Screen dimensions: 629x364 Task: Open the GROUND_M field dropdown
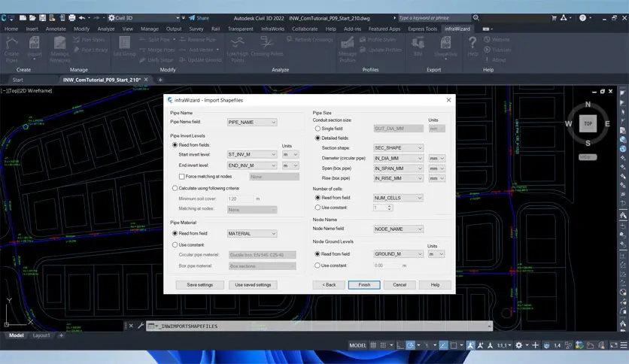coord(398,253)
